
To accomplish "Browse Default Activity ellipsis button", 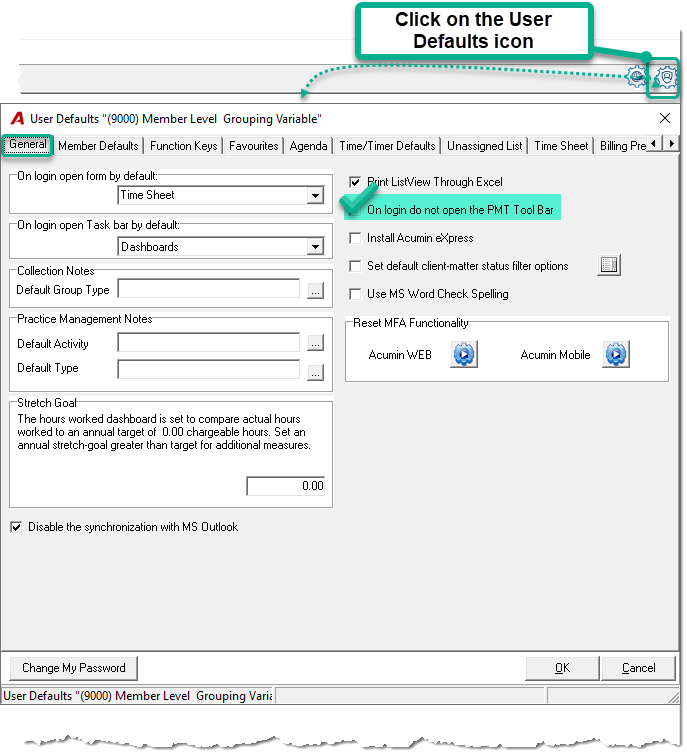I will [315, 343].
